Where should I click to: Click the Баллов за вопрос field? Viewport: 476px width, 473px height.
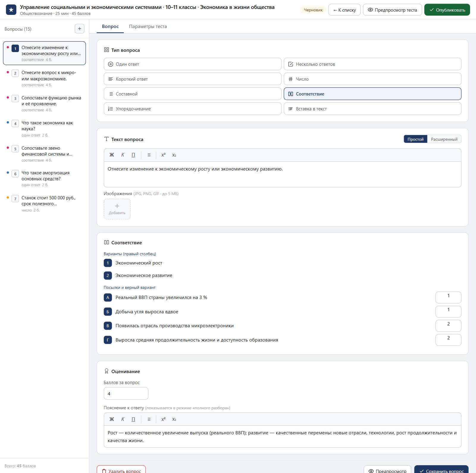tap(126, 394)
